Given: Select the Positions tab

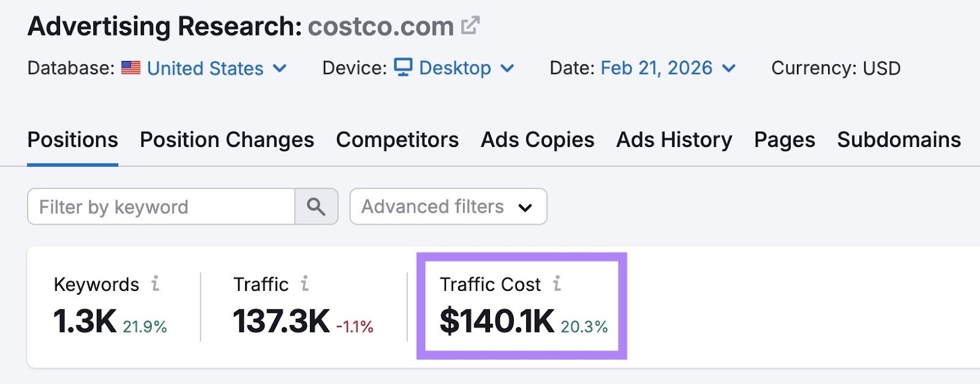Looking at the screenshot, I should 72,140.
